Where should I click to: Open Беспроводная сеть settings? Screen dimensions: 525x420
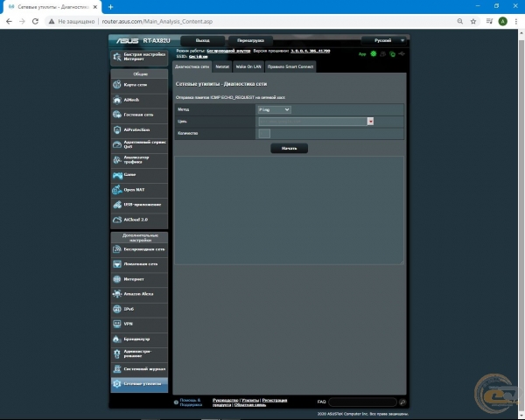pos(139,249)
